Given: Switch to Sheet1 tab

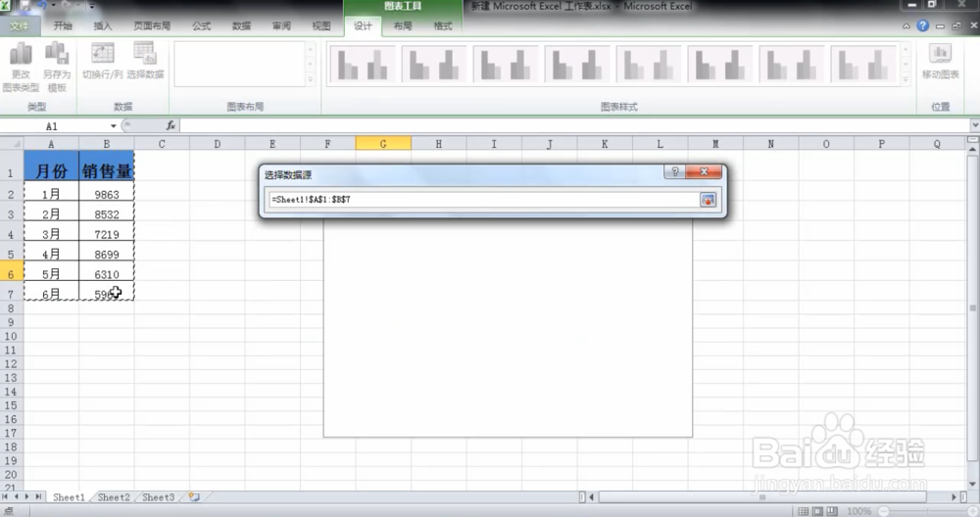Looking at the screenshot, I should (x=69, y=497).
